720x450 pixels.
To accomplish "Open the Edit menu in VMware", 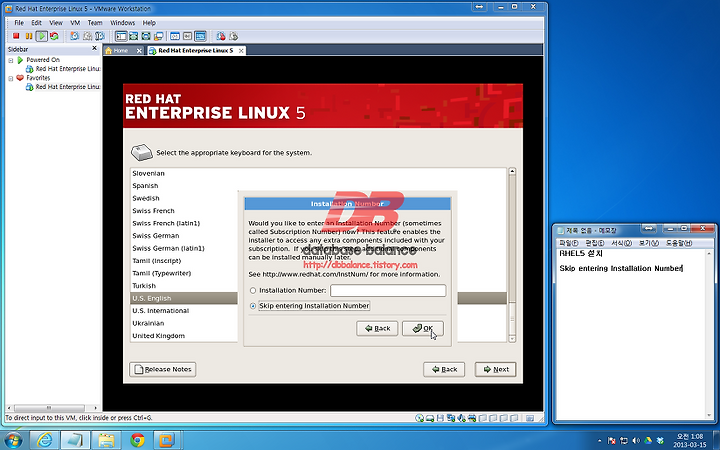I will click(36, 22).
